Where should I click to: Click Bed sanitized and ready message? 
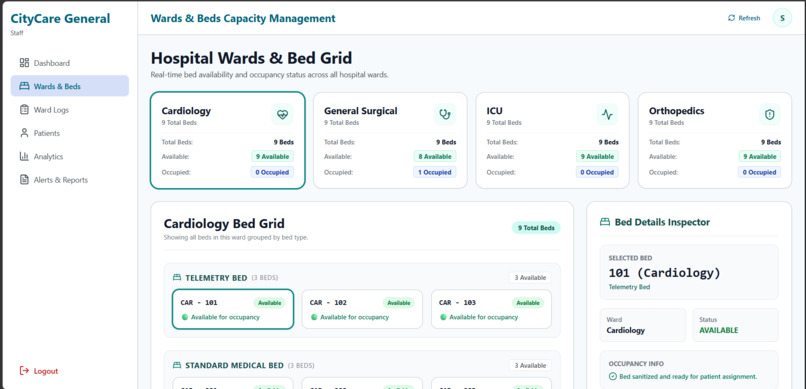click(688, 377)
